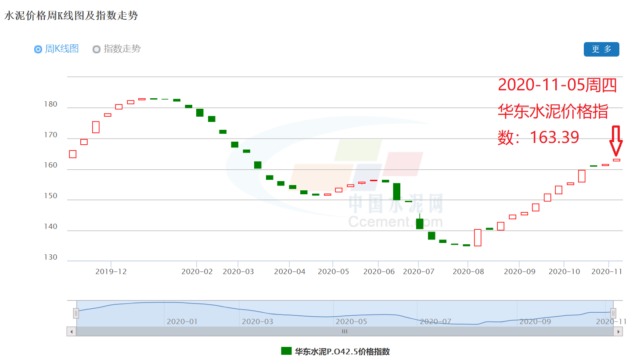Click the right scroll arrow of the zoom bar
The image size is (640, 364).
coord(618,332)
